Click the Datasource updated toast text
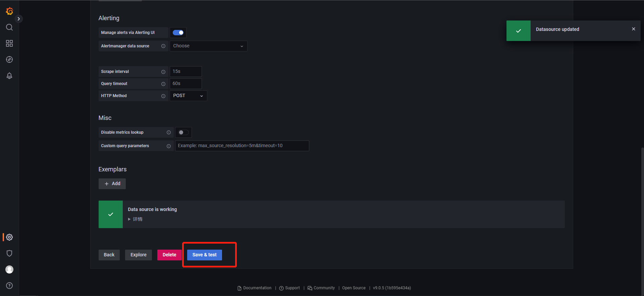Screen dimensions: 644x296 click(557, 29)
